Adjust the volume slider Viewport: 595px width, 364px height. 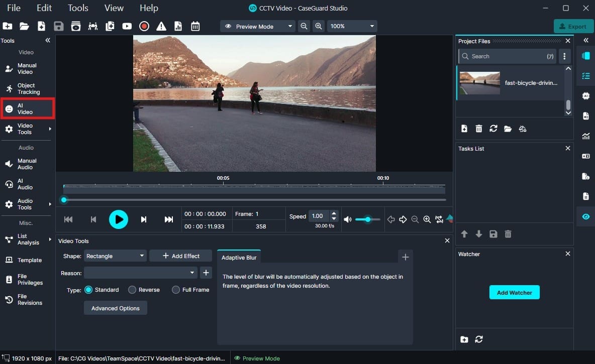click(367, 219)
